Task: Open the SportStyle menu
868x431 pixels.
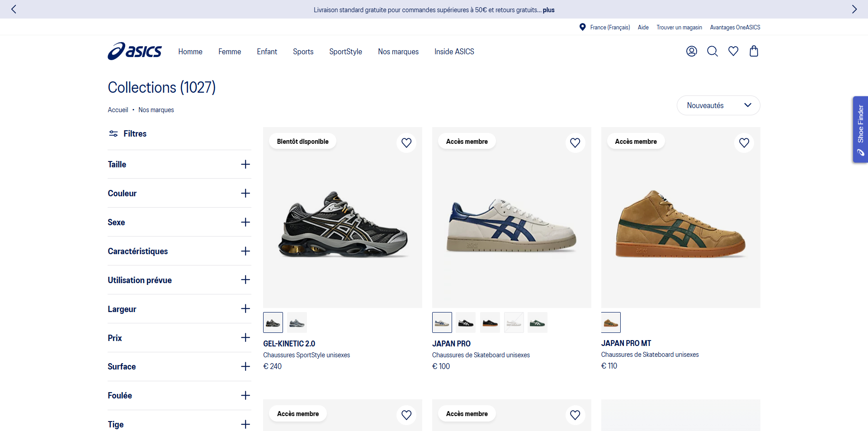Action: pos(345,52)
